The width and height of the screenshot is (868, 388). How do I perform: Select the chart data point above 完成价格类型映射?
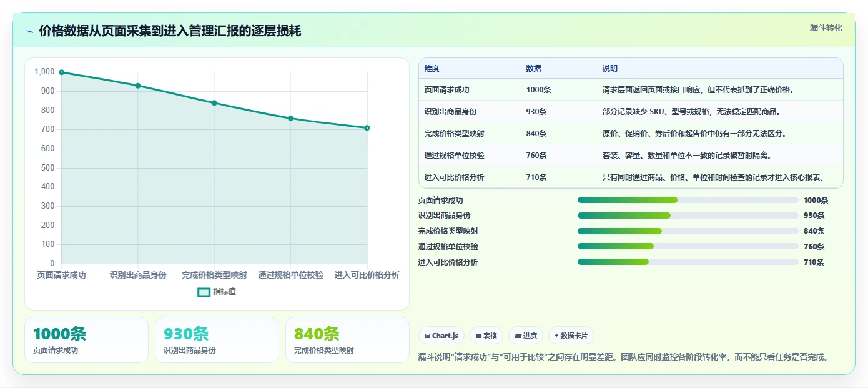click(x=214, y=103)
